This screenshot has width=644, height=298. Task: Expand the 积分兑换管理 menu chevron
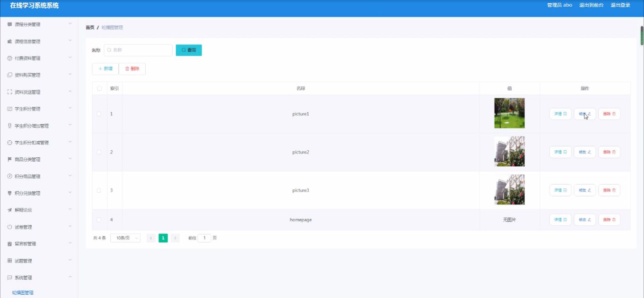click(70, 193)
